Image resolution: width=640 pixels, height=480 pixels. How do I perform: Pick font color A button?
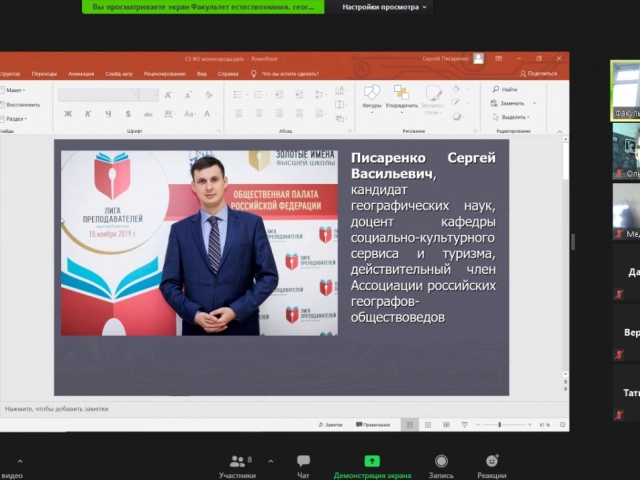[207, 114]
